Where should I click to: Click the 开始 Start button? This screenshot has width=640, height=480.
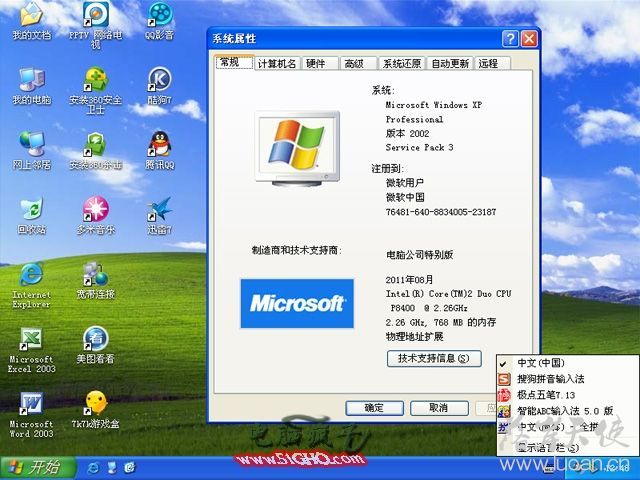(38, 468)
